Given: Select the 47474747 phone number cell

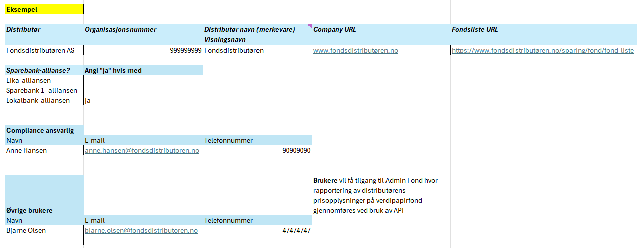Looking at the screenshot, I should pos(257,230).
